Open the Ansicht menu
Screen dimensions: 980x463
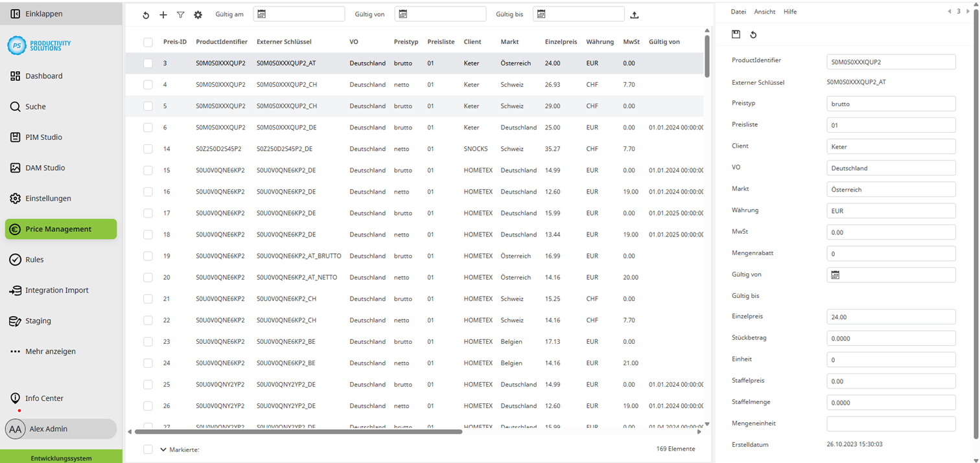pos(765,11)
